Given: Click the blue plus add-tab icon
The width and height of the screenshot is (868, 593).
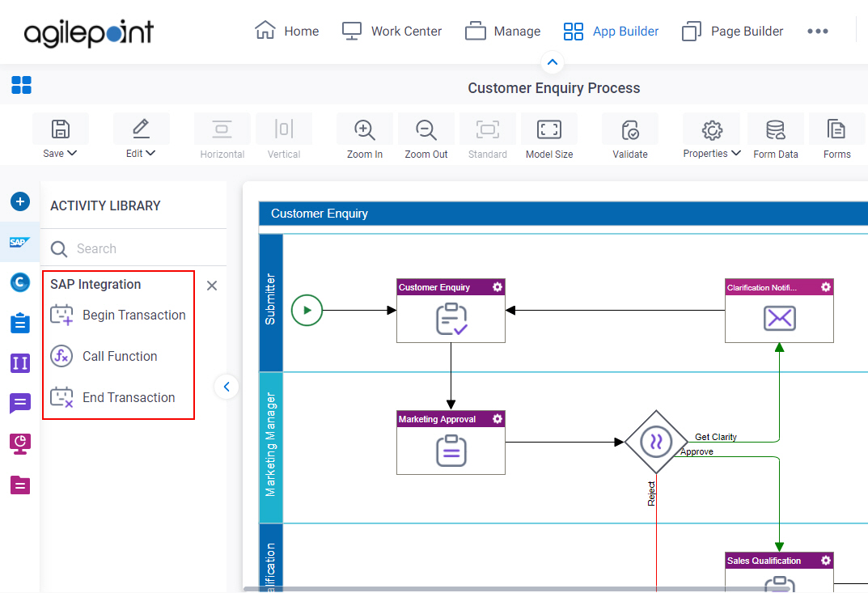Looking at the screenshot, I should [20, 201].
